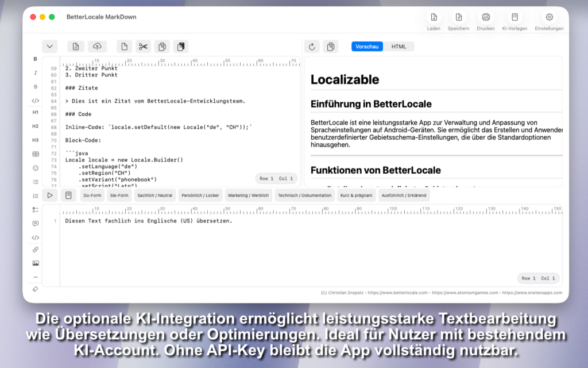
Task: Insert a table using the sidebar table icon
Action: click(x=35, y=154)
